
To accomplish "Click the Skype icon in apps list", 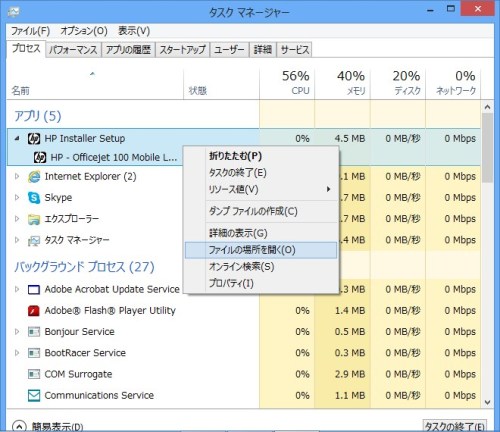I will pos(34,198).
